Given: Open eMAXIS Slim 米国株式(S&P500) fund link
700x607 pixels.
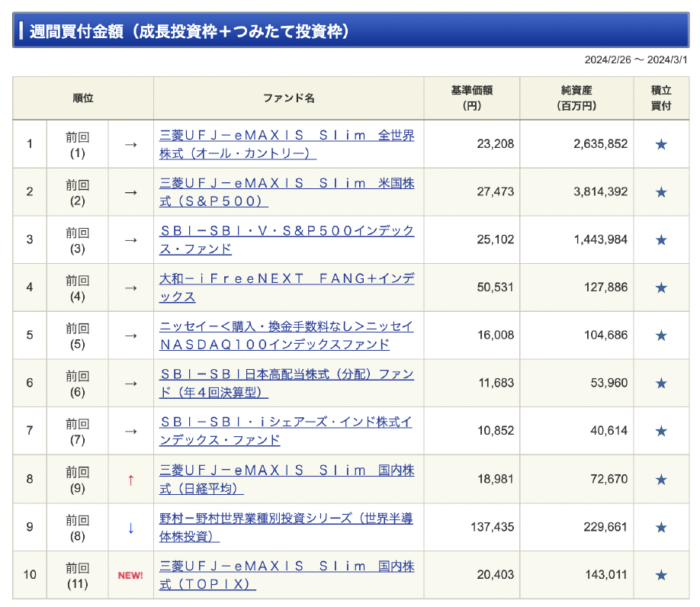Looking at the screenshot, I should click(287, 192).
